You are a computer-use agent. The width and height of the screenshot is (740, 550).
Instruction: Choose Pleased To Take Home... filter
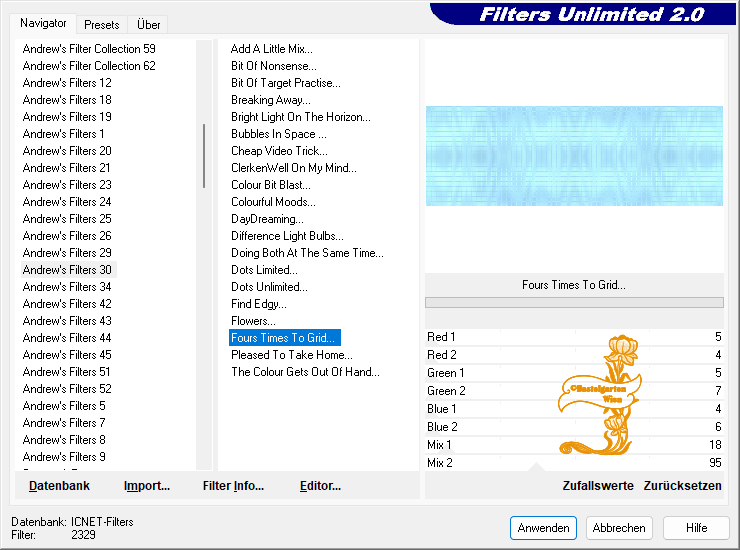(292, 355)
